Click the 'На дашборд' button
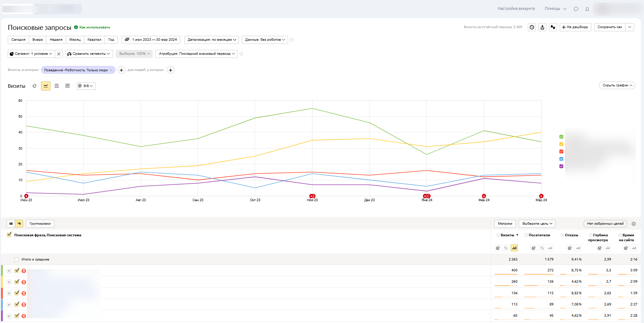The width and height of the screenshot is (644, 323). [x=575, y=27]
